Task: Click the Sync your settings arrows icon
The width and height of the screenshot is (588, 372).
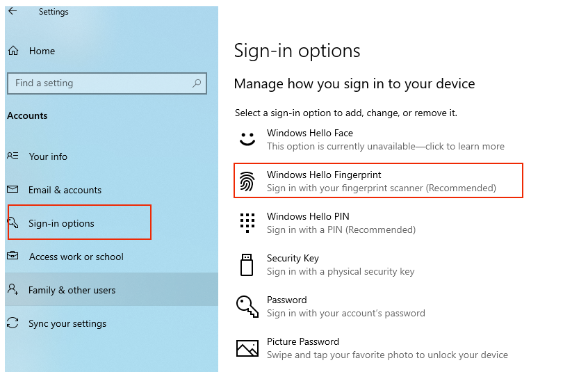Action: tap(13, 323)
